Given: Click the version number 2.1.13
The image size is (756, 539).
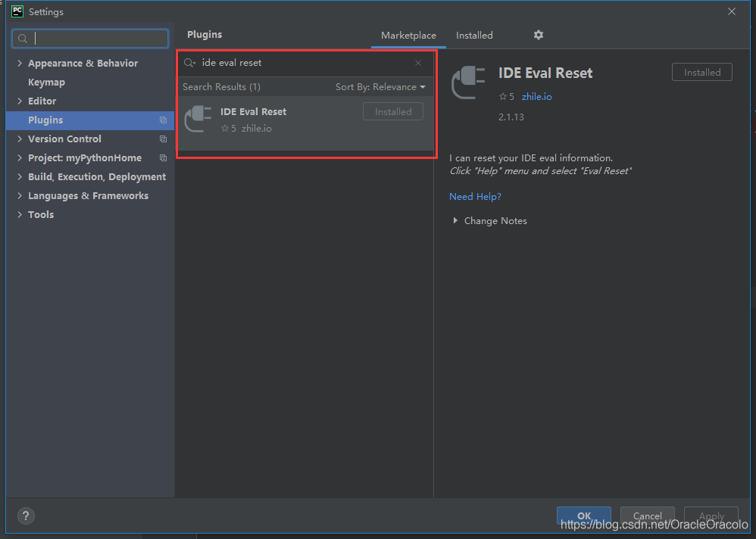Looking at the screenshot, I should [511, 117].
